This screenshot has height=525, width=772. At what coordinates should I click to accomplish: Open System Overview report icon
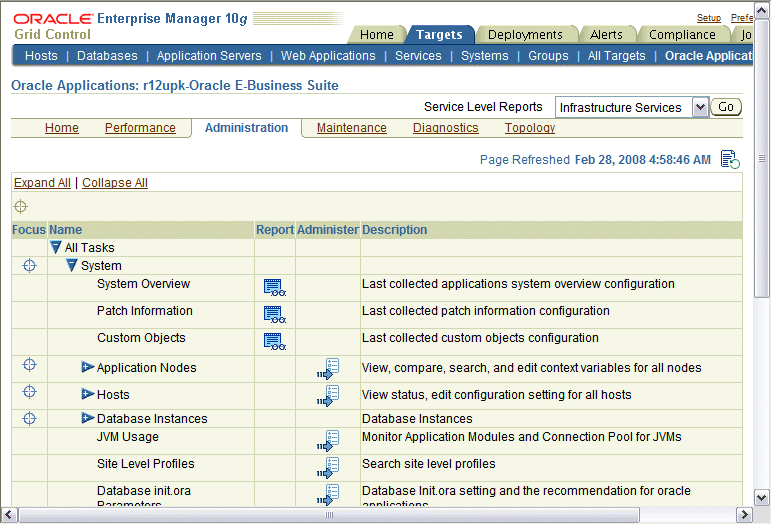275,288
